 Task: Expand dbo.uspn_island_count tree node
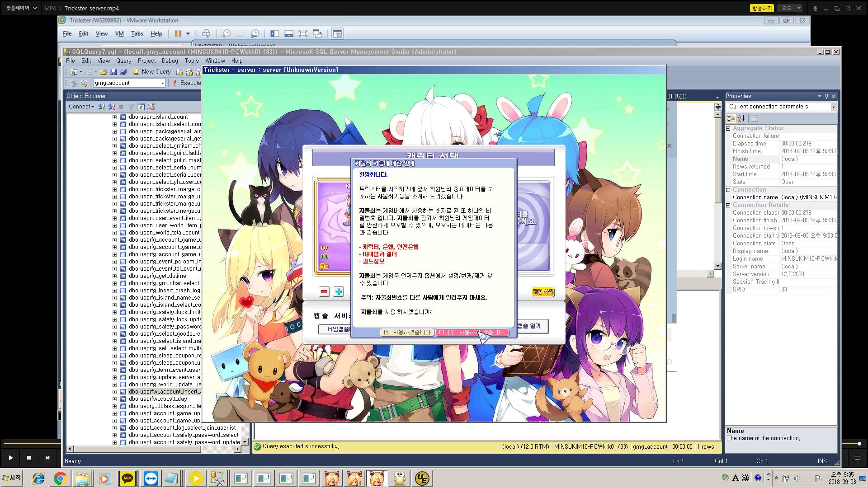coord(114,117)
